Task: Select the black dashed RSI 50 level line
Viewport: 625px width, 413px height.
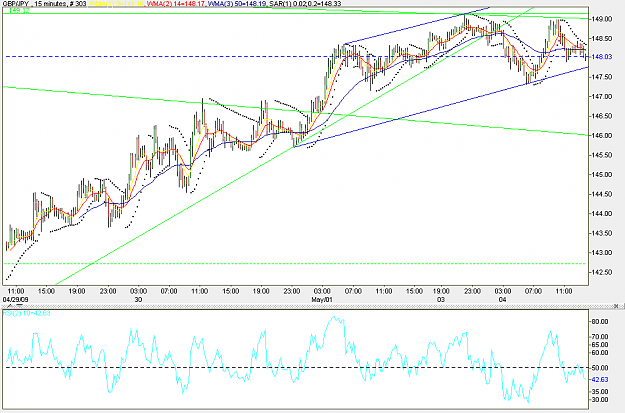Action: coord(297,368)
